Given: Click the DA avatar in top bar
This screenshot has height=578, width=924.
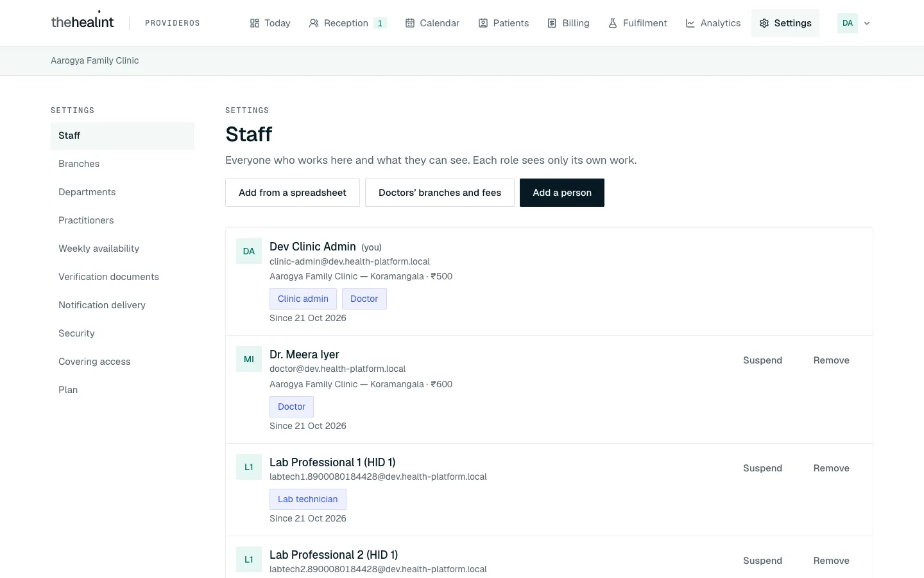Looking at the screenshot, I should pos(848,23).
